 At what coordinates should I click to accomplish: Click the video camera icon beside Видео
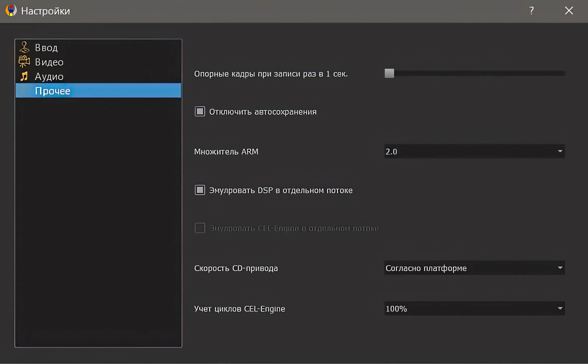pos(24,62)
